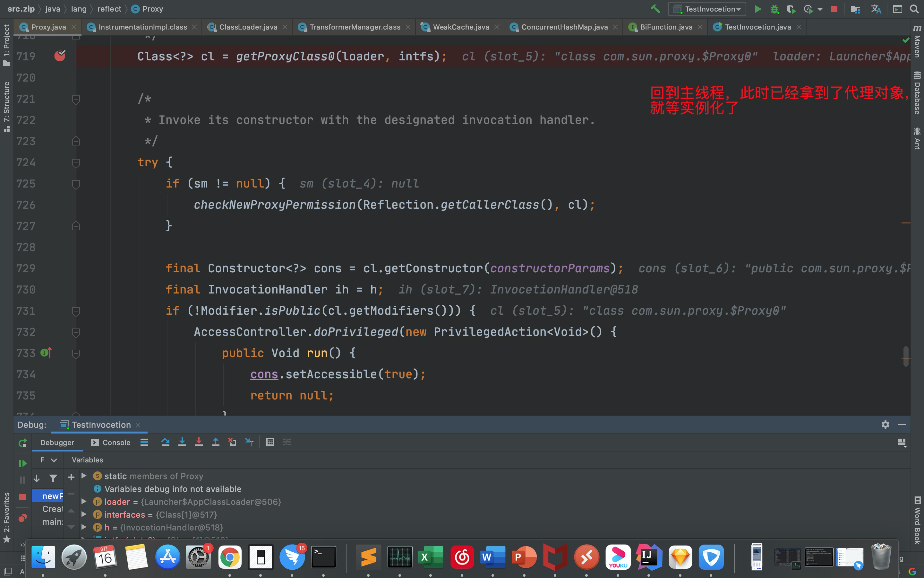Click the Drop Frame debugger icon
This screenshot has height=578, width=924.
(x=232, y=442)
